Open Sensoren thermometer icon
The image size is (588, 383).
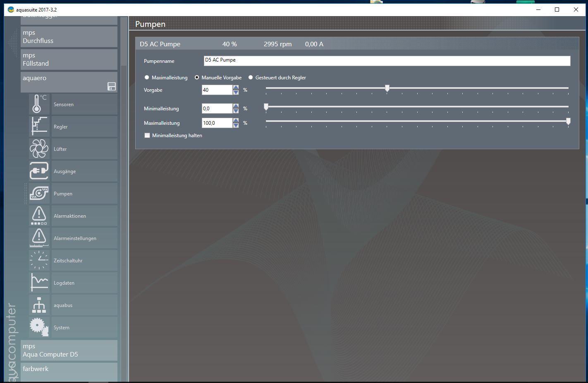click(39, 104)
